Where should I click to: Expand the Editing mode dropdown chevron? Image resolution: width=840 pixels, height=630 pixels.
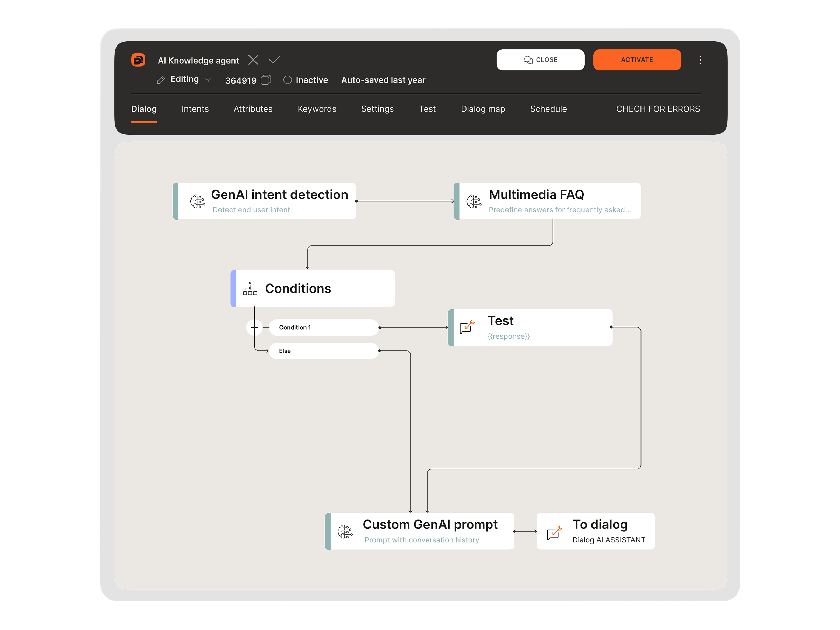[208, 80]
